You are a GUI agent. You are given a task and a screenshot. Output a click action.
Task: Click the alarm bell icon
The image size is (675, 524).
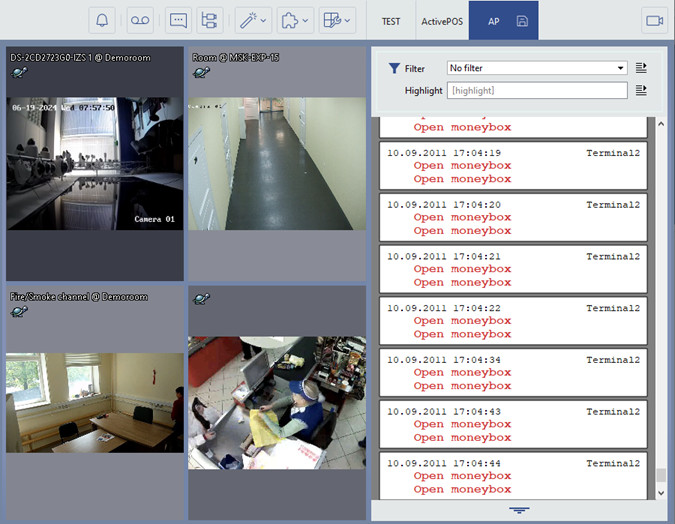(x=102, y=20)
